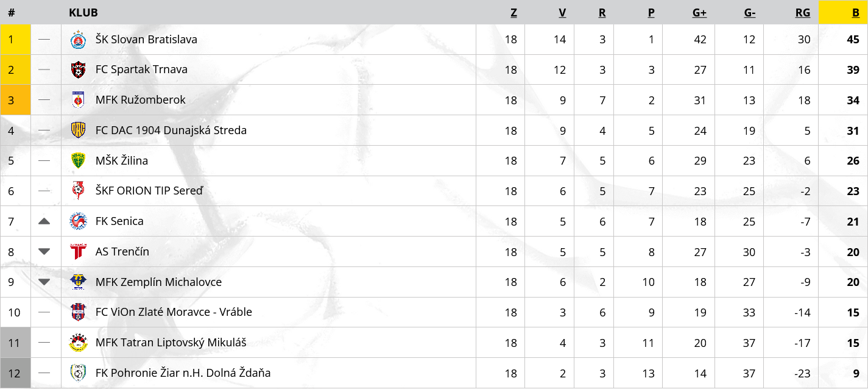Click the ŠK Slovan Bratislava club crest

pos(78,40)
